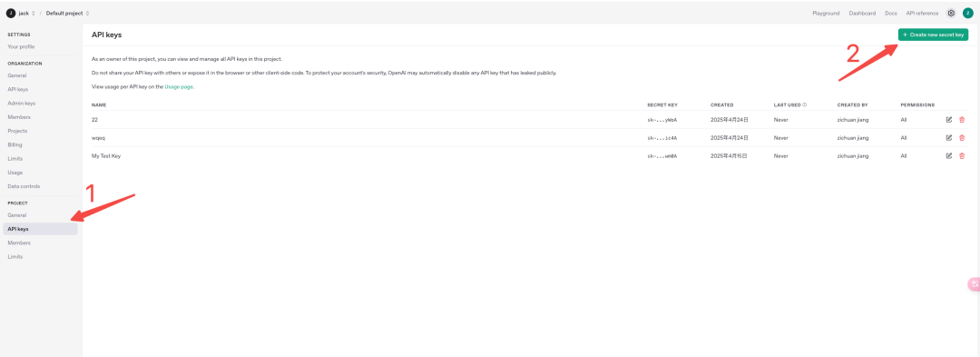Click the All permission in My Test Key row

point(904,155)
